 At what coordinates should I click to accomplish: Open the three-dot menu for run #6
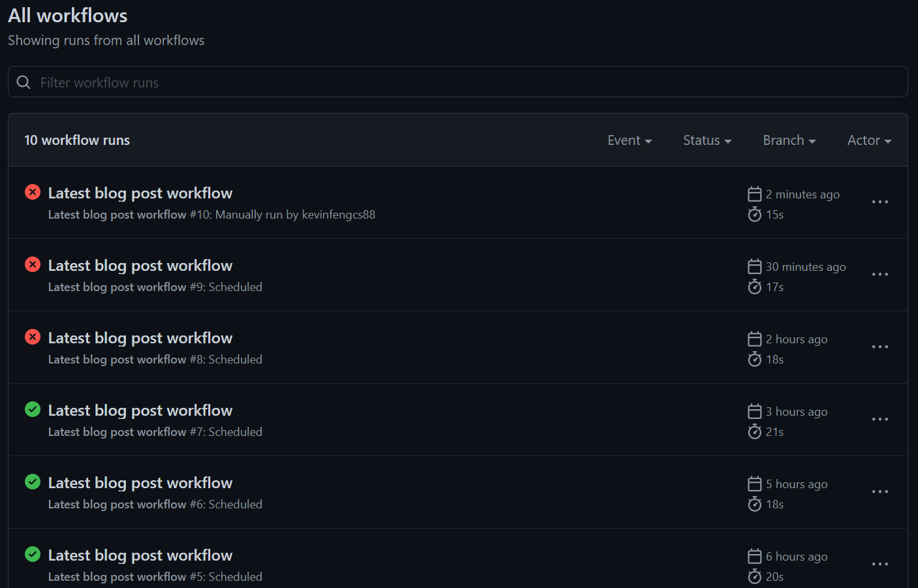(x=880, y=491)
